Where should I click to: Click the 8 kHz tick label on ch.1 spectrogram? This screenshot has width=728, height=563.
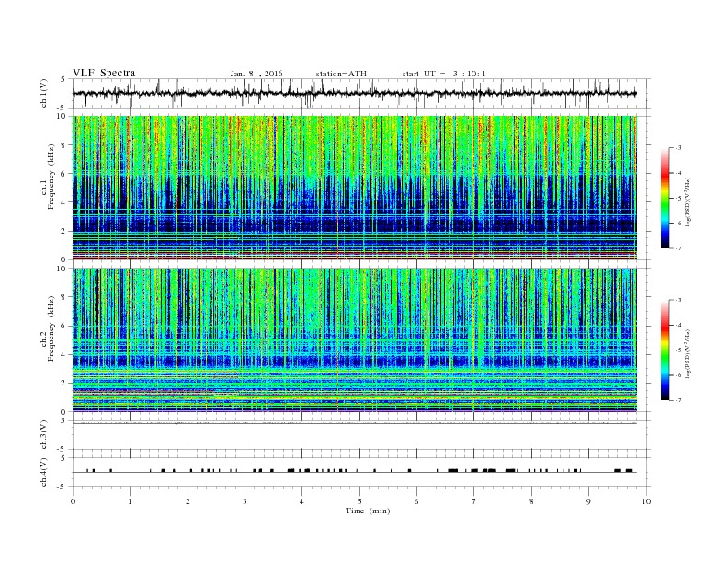click(64, 145)
